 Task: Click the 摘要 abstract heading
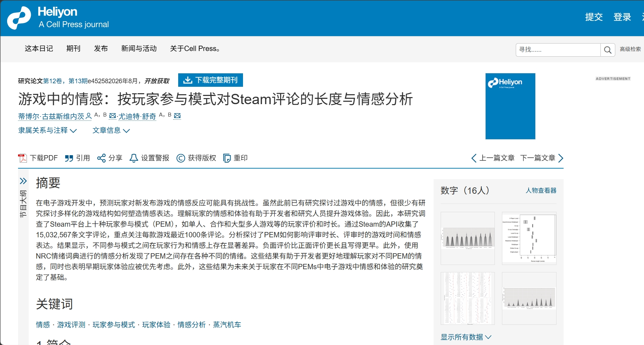(48, 183)
